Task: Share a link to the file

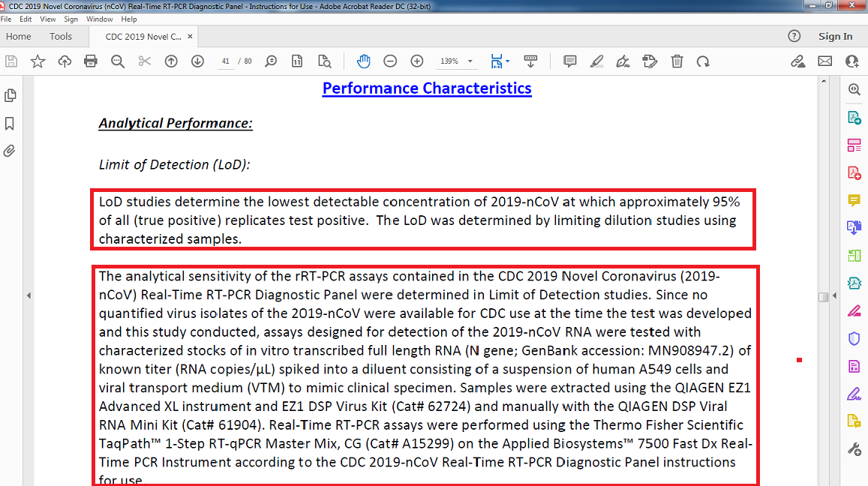Action: tap(797, 61)
